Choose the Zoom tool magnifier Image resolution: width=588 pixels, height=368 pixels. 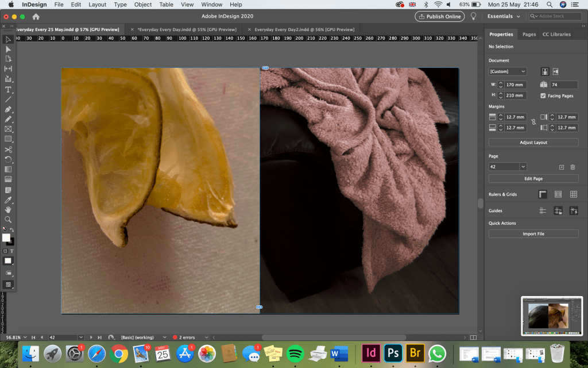(8, 220)
